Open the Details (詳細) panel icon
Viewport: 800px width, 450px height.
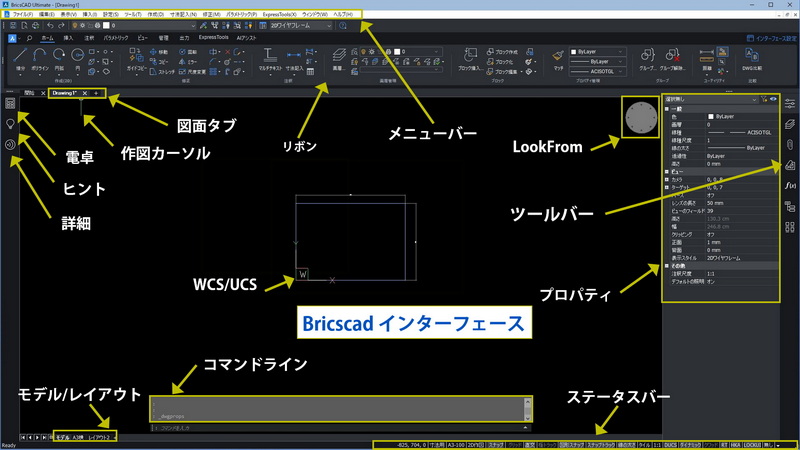(10, 144)
